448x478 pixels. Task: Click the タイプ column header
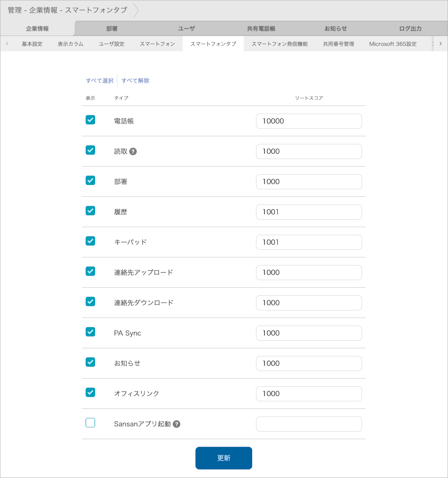point(121,98)
